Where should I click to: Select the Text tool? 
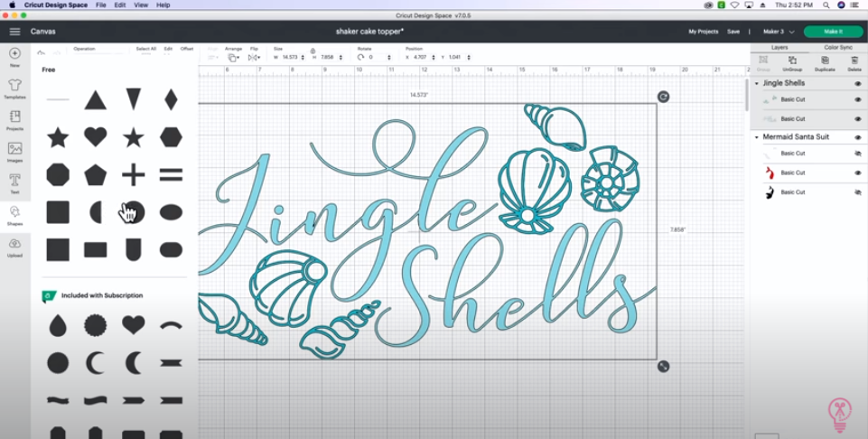tap(15, 183)
